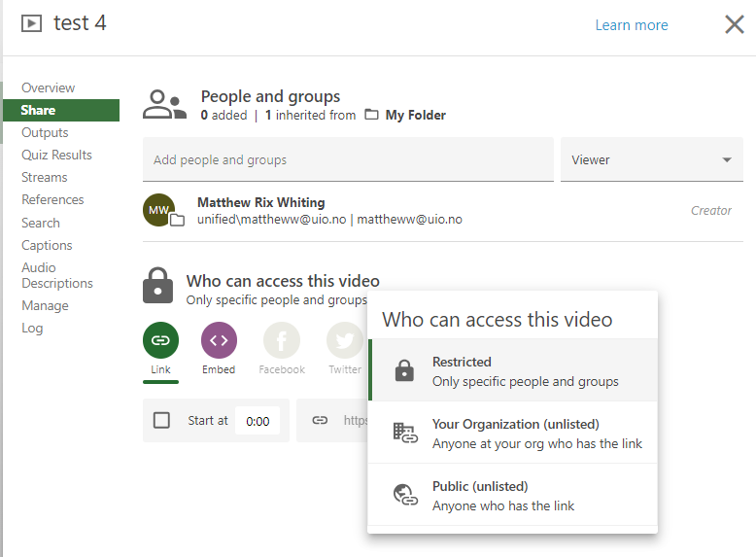The height and width of the screenshot is (557, 756).
Task: Select the Embed sharing option
Action: click(x=219, y=349)
